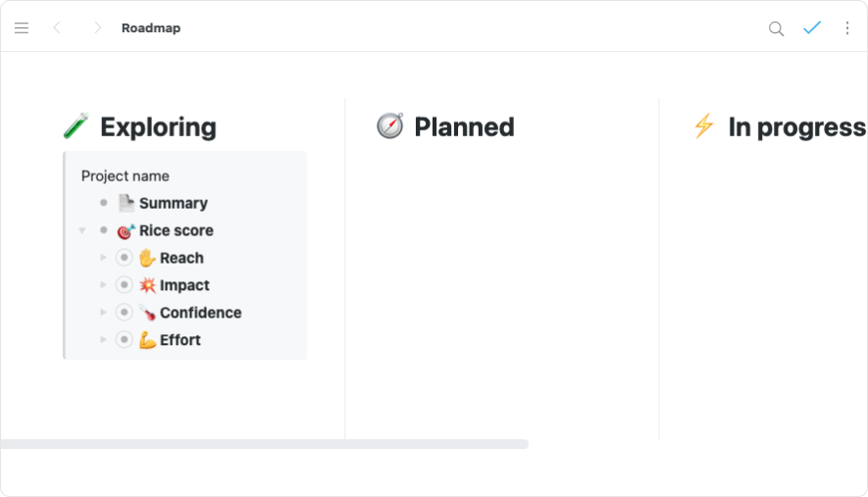Go back with the left arrow

[x=57, y=28]
